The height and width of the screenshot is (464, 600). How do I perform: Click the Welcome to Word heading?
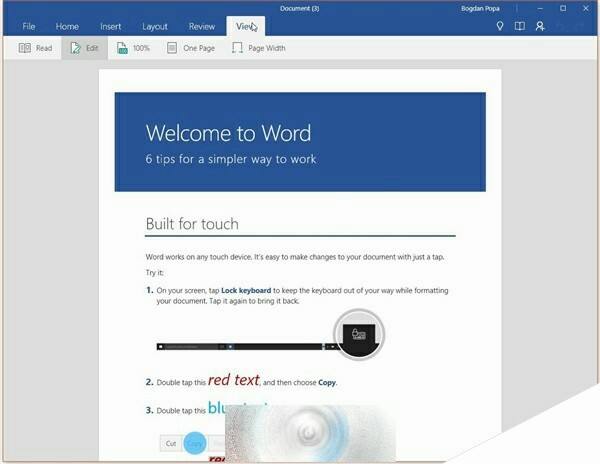[x=228, y=133]
